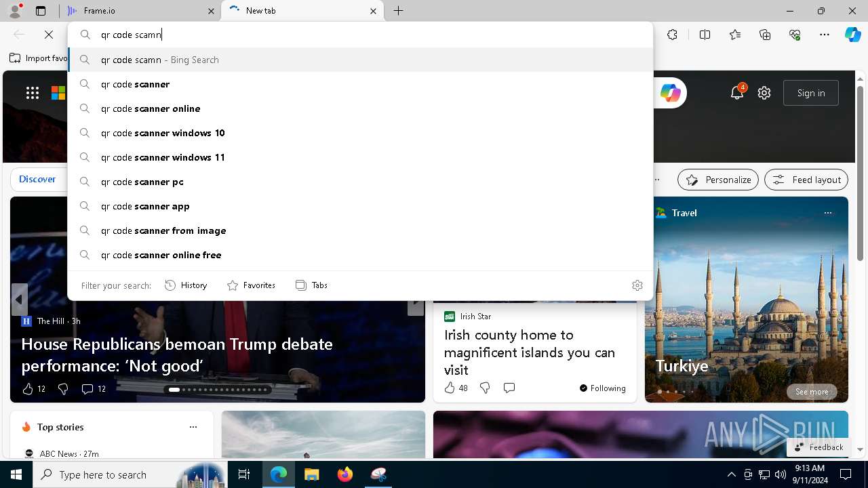Close the New tab tab
This screenshot has width=868, height=488.
373,11
